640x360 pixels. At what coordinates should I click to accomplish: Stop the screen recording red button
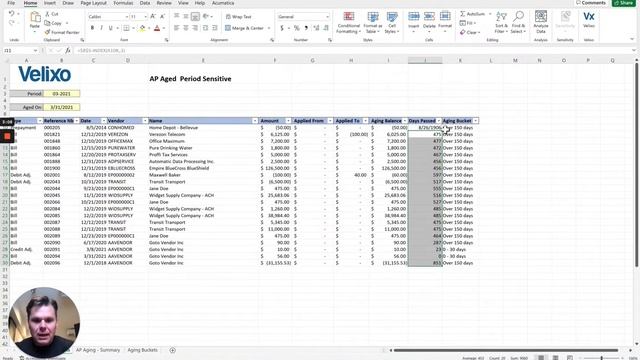tap(7, 136)
